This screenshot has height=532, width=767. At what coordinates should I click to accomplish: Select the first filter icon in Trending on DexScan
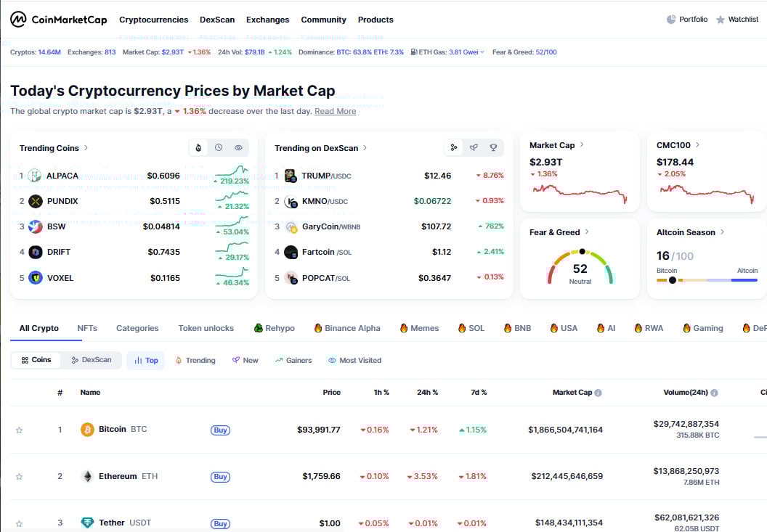[x=454, y=147]
